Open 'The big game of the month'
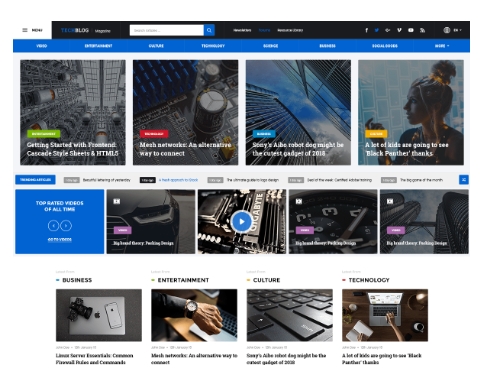Image resolution: width=483 pixels, height=377 pixels. click(421, 180)
